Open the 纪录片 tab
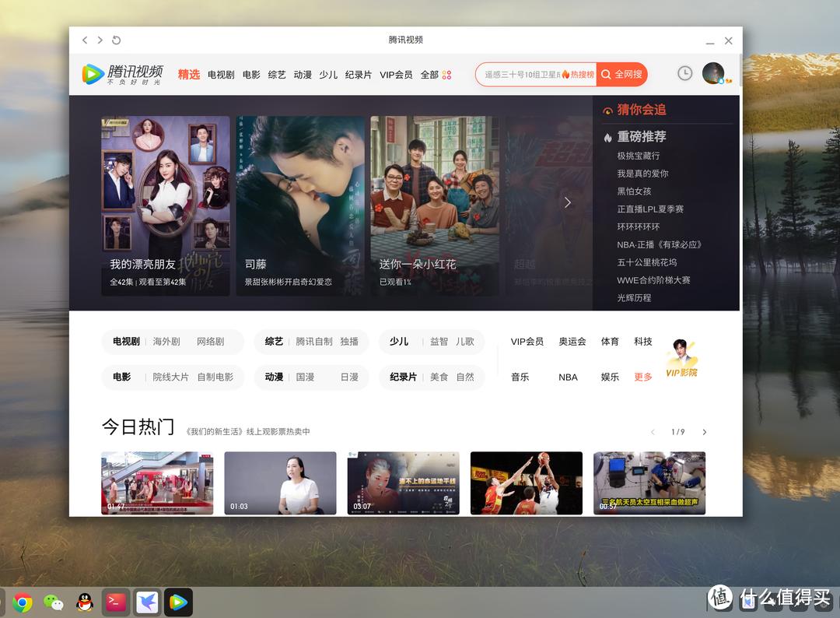 [357, 75]
